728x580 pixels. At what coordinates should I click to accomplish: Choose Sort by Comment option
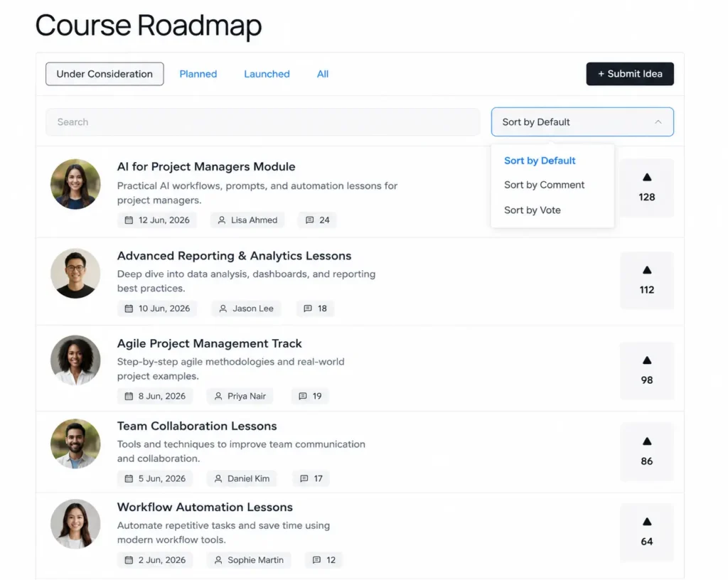click(x=544, y=185)
